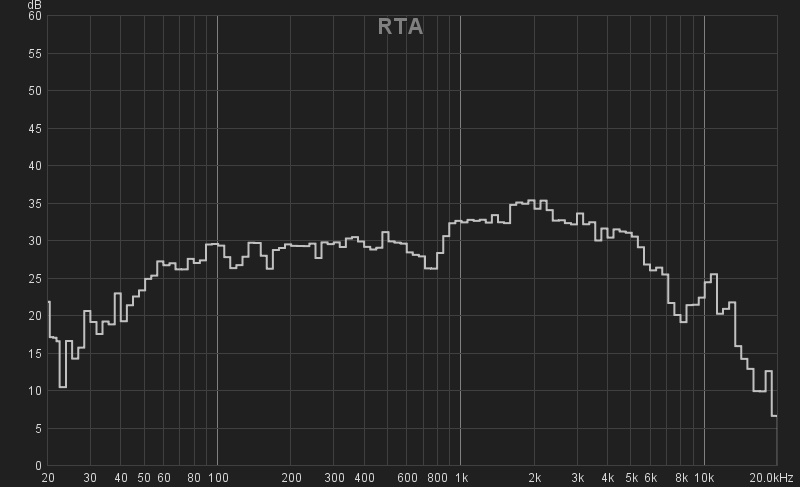Click the 400 Hz frequency axis label
Viewport: 800px width, 487px height.
[x=364, y=478]
